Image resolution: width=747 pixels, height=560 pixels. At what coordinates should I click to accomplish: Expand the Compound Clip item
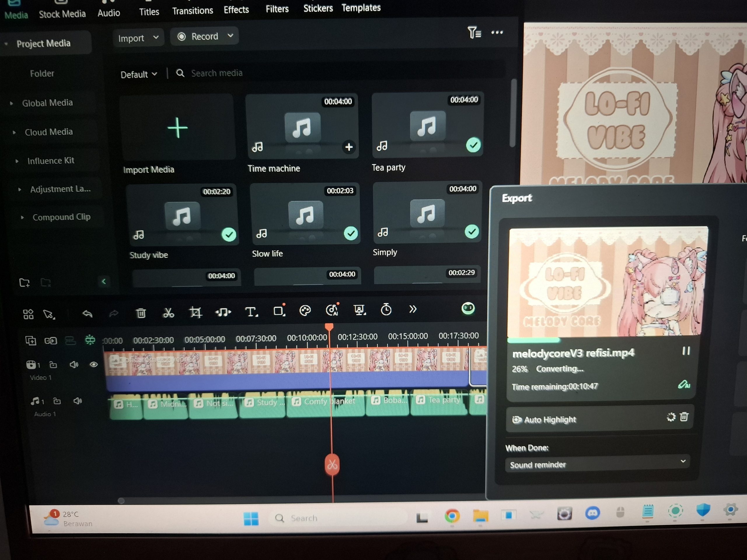[22, 218]
